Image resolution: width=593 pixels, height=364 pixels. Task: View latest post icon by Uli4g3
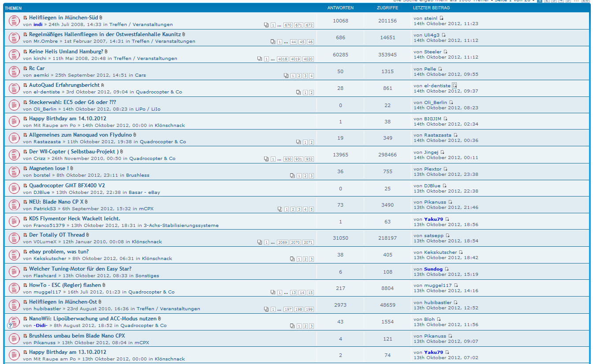pos(444,35)
